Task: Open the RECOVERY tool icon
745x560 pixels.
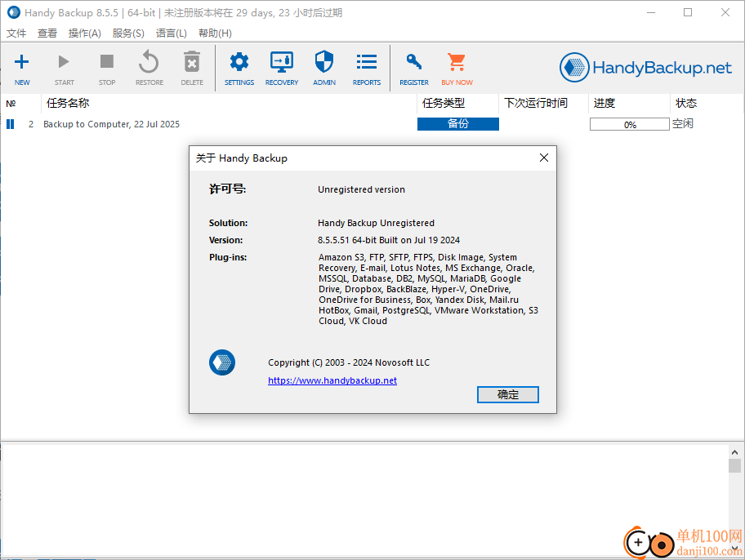Action: coord(282,62)
